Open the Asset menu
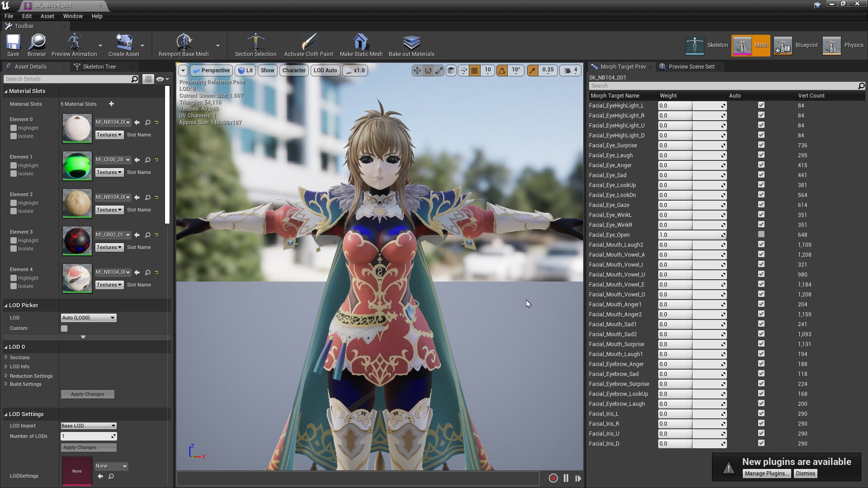868x488 pixels. (x=47, y=16)
